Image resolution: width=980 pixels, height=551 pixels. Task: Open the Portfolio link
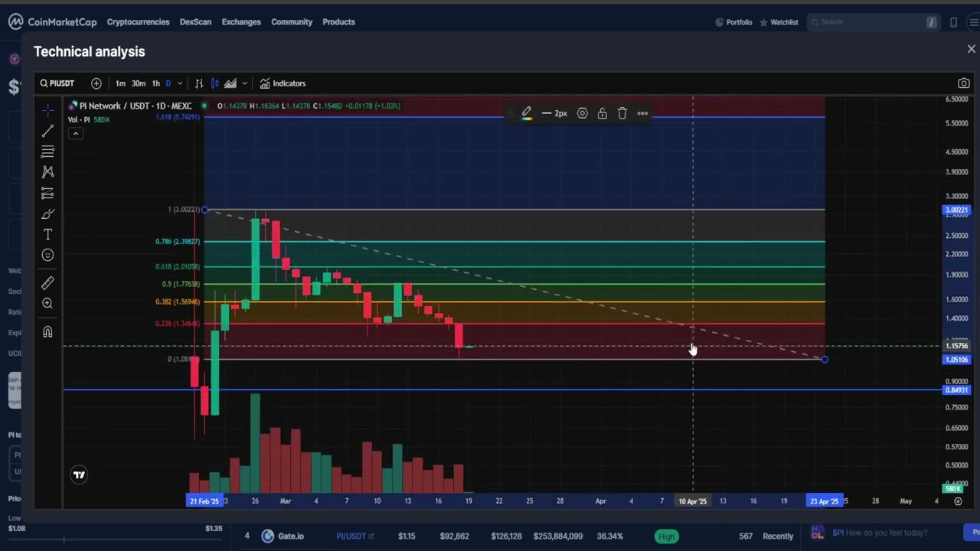(733, 22)
